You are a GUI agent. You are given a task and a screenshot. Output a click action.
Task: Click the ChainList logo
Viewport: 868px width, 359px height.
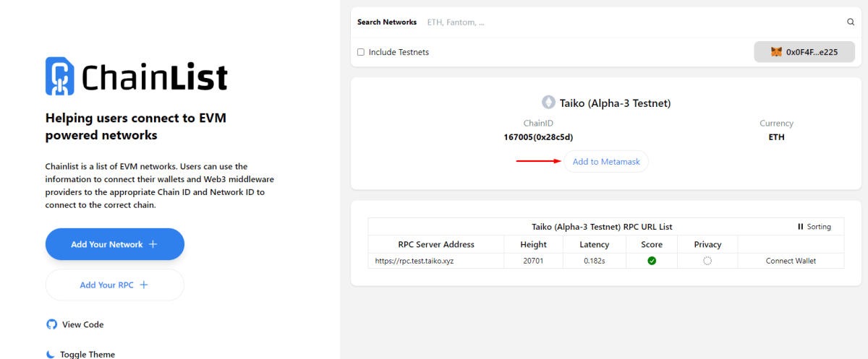[x=137, y=76]
